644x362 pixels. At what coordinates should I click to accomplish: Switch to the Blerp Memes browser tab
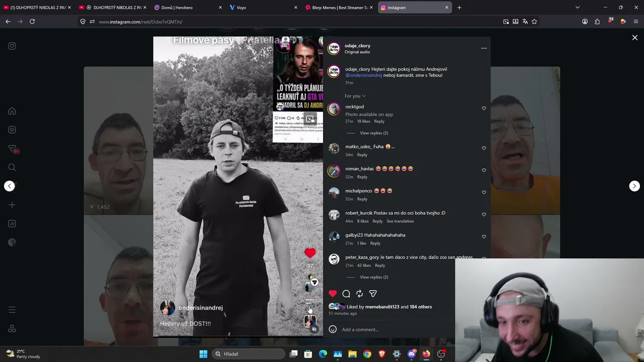tap(339, 8)
